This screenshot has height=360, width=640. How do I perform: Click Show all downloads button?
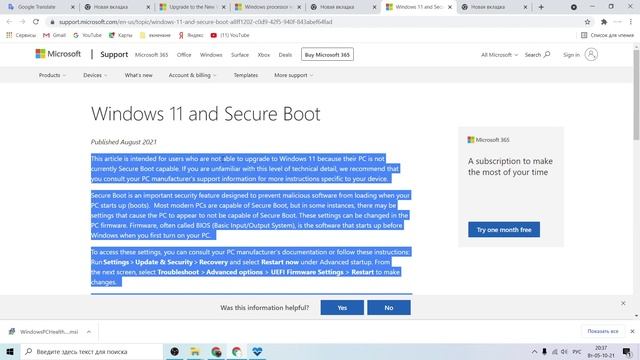(603, 331)
